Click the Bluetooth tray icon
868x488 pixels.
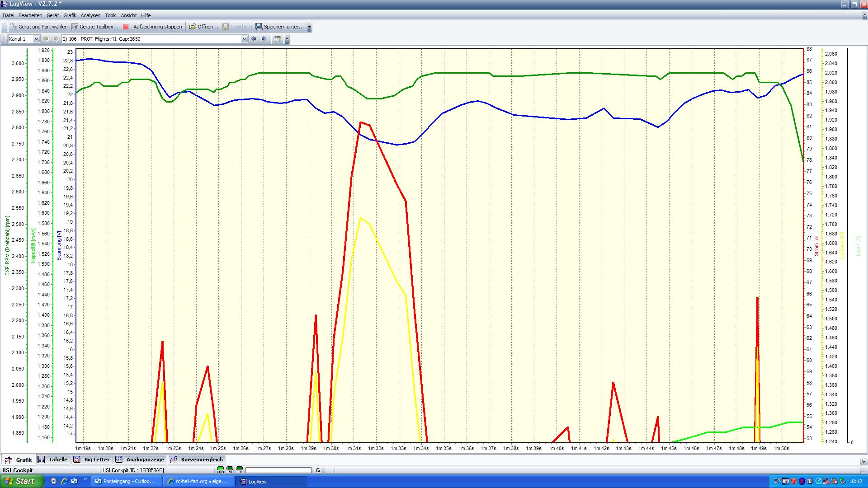802,481
